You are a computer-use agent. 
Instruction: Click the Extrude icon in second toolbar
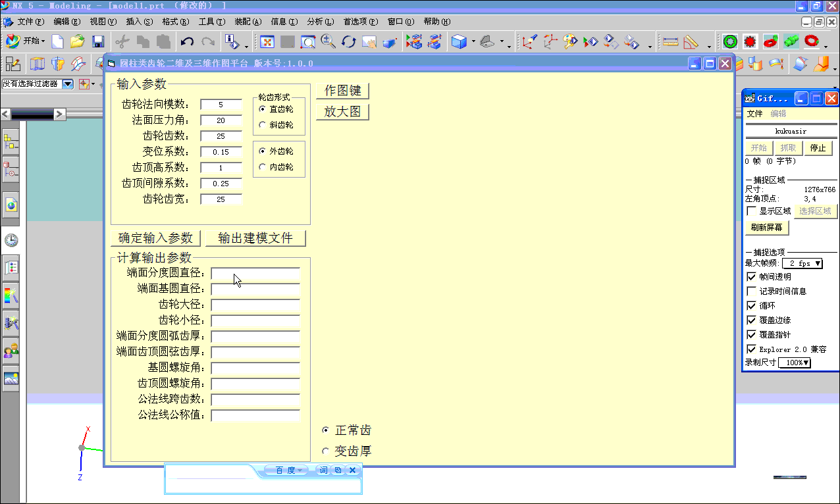38,64
